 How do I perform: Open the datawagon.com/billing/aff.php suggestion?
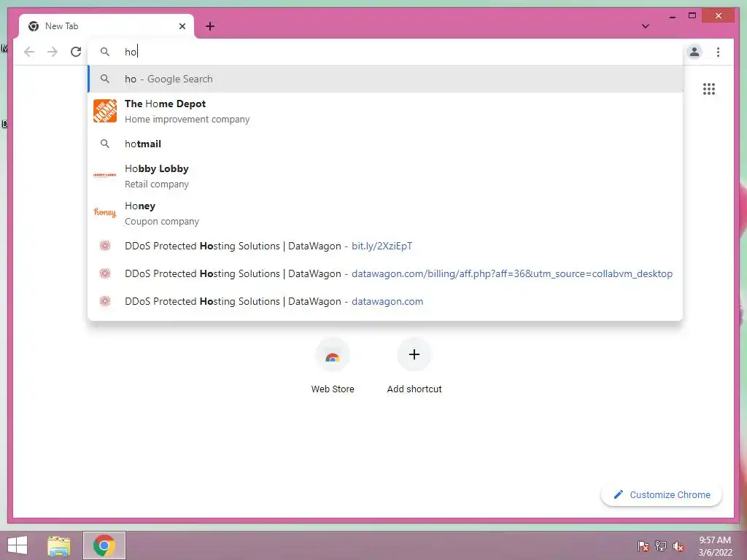click(385, 274)
